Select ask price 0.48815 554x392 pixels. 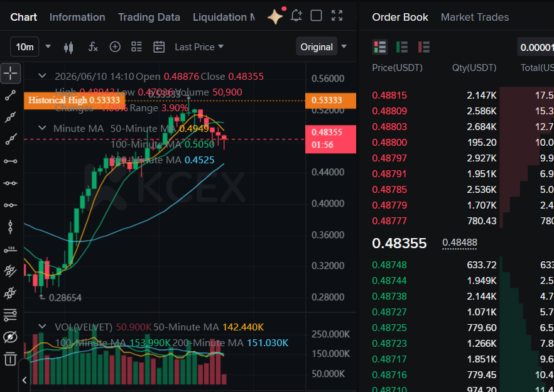point(389,95)
